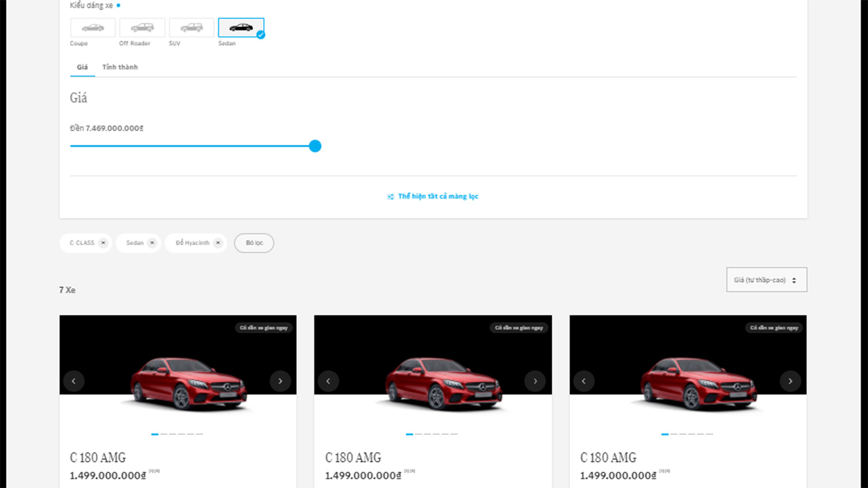The width and height of the screenshot is (868, 488).
Task: Open the first C 180 AMG car image
Action: (188, 384)
